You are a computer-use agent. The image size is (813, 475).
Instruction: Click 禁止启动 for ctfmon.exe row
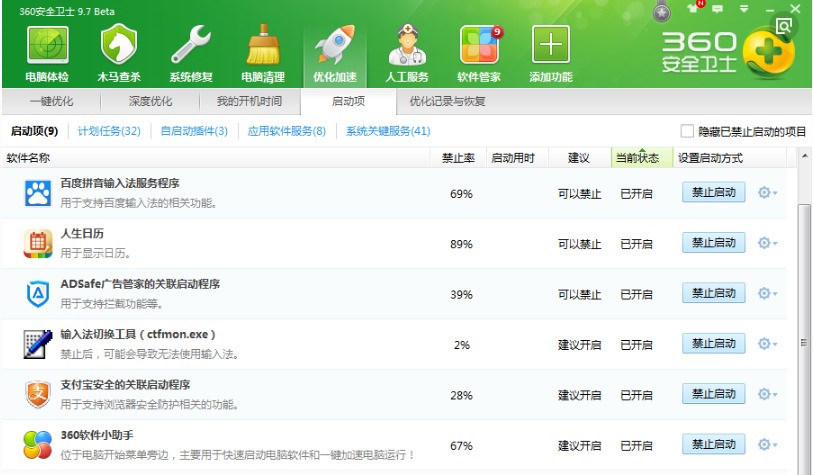tap(713, 343)
